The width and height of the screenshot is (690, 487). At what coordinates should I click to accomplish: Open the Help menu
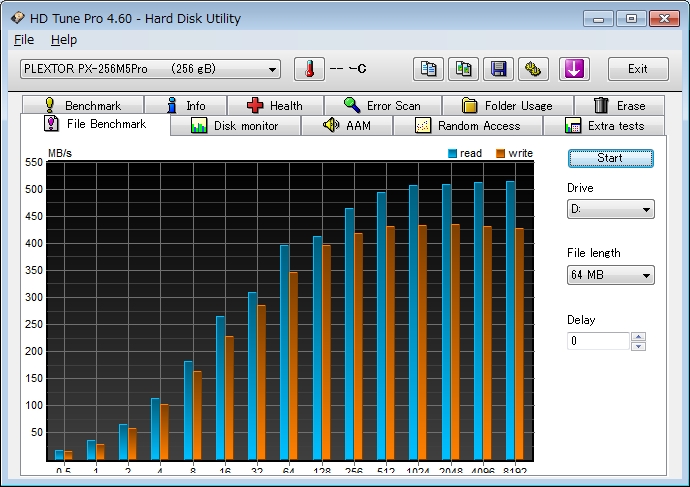click(63, 40)
